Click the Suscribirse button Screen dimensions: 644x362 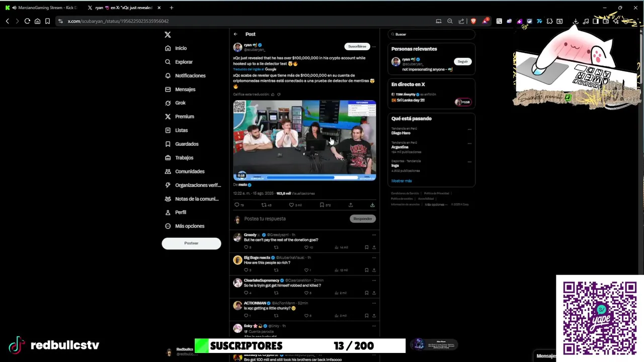click(357, 46)
